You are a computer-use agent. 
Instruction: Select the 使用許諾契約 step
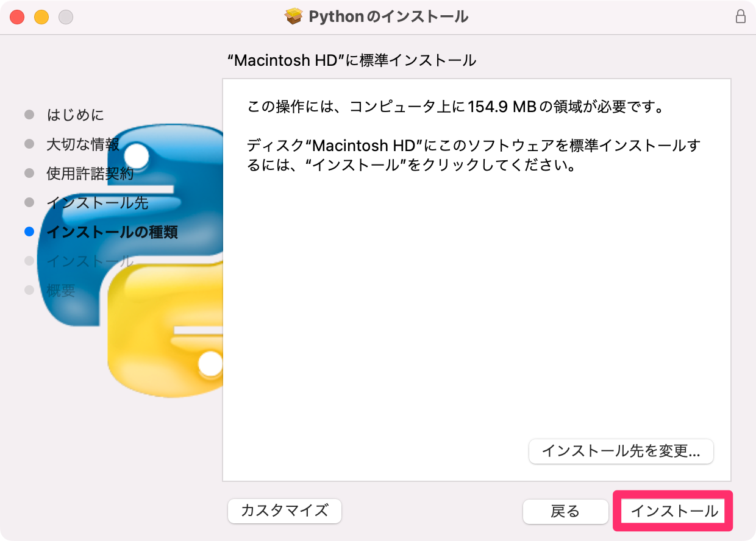pyautogui.click(x=90, y=174)
